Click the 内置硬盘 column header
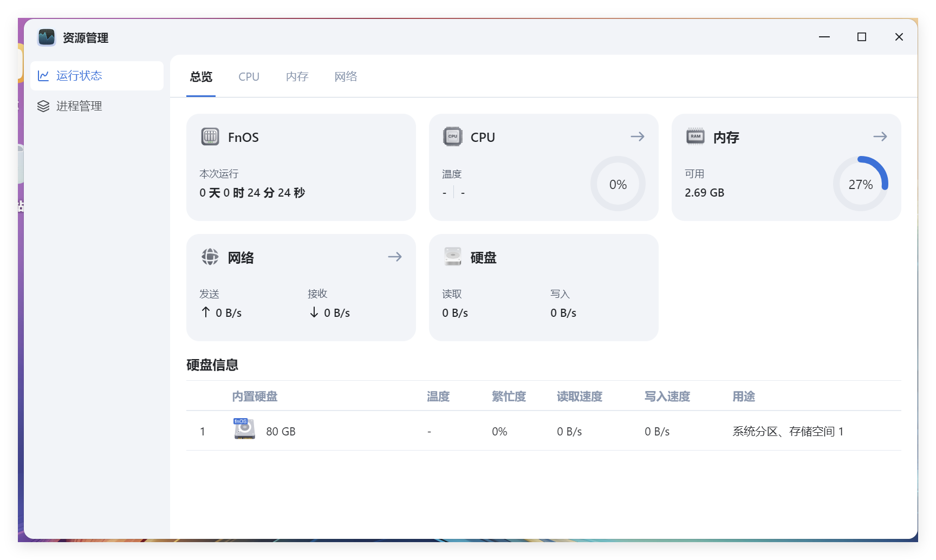The width and height of the screenshot is (936, 560). (255, 396)
